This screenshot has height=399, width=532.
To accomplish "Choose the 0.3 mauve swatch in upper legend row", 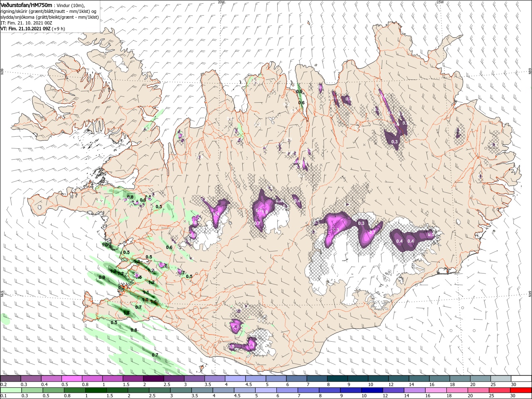I will (x=31, y=379).
